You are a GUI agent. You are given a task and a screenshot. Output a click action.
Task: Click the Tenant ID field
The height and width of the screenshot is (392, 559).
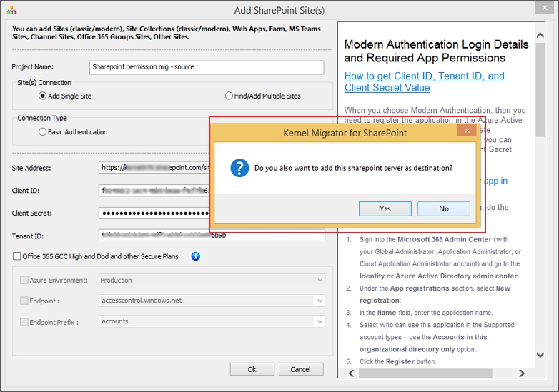tap(212, 236)
